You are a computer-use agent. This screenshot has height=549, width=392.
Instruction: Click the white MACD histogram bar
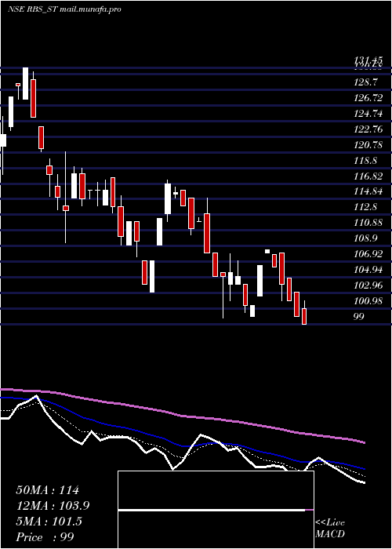click(212, 511)
